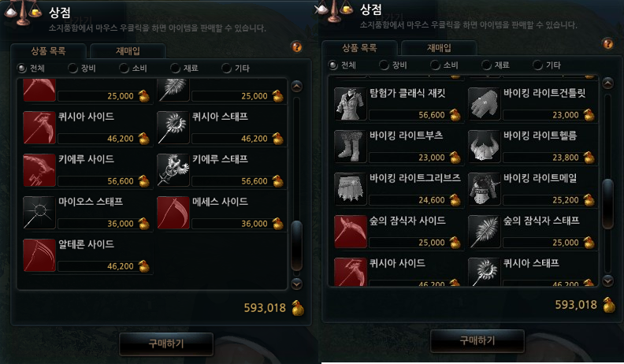Screen dimensions: 624x364
Task: Choose the 바이킹 라이트부츠 boots icon
Action: 350,147
